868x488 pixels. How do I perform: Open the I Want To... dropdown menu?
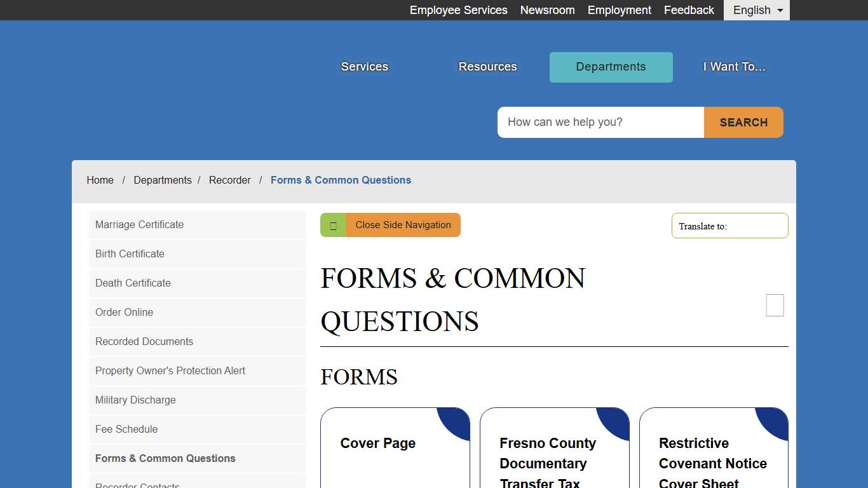coord(733,66)
